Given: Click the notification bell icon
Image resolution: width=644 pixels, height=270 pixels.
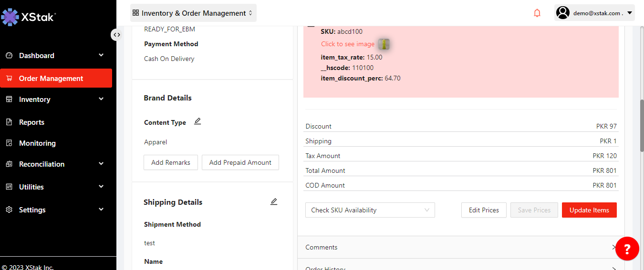Looking at the screenshot, I should pos(537,13).
